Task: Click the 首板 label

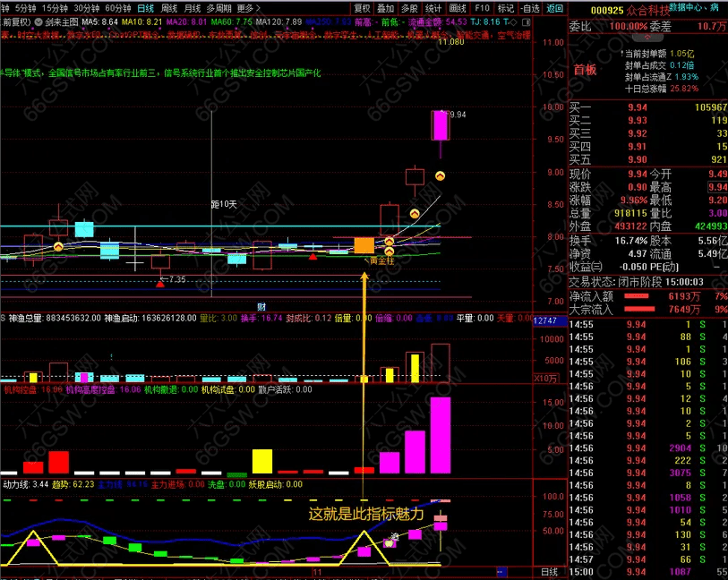Action: click(x=585, y=70)
